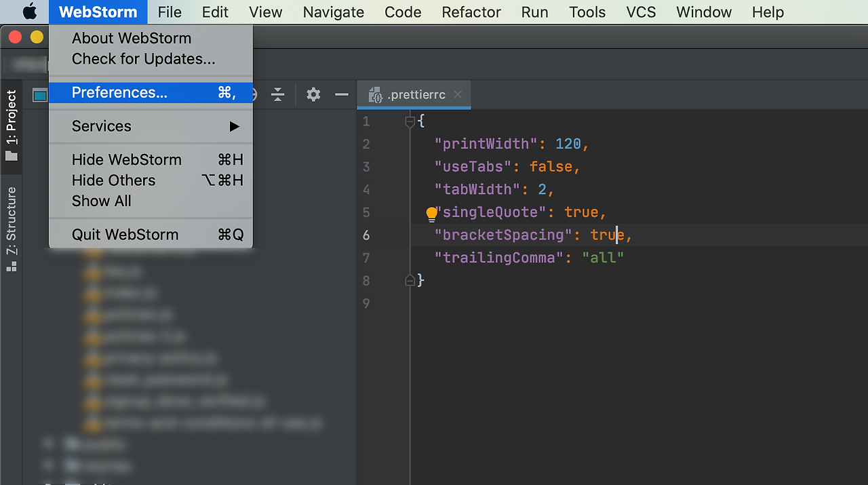Open the Navigate menu

[x=334, y=12]
